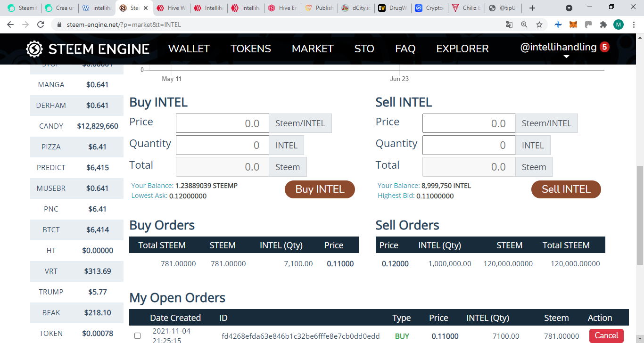Image resolution: width=644 pixels, height=343 pixels.
Task: Open the FAQ page
Action: point(405,49)
